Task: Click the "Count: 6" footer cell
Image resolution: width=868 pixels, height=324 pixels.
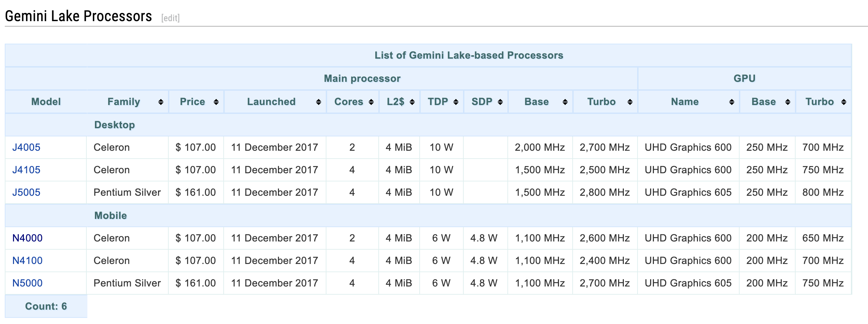Action: tap(46, 306)
